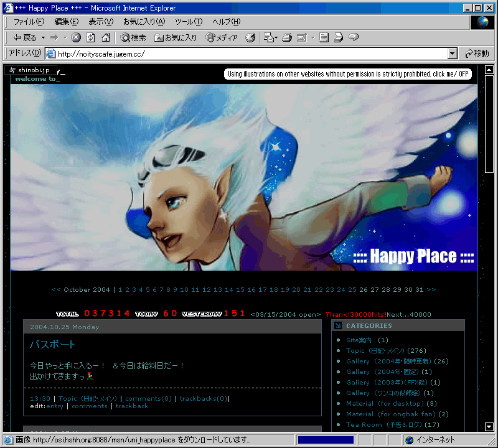This screenshot has width=498, height=448.
Task: Click the Messenger speech bubble icon
Action: [x=354, y=37]
